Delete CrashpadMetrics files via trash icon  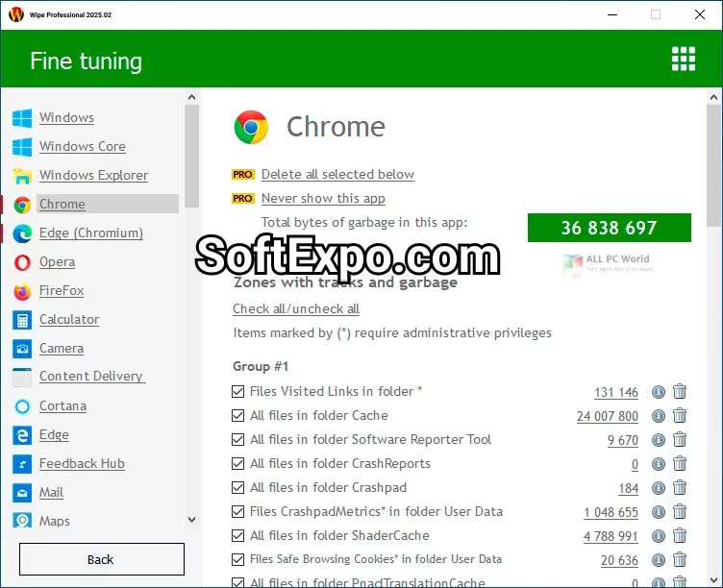pos(680,511)
